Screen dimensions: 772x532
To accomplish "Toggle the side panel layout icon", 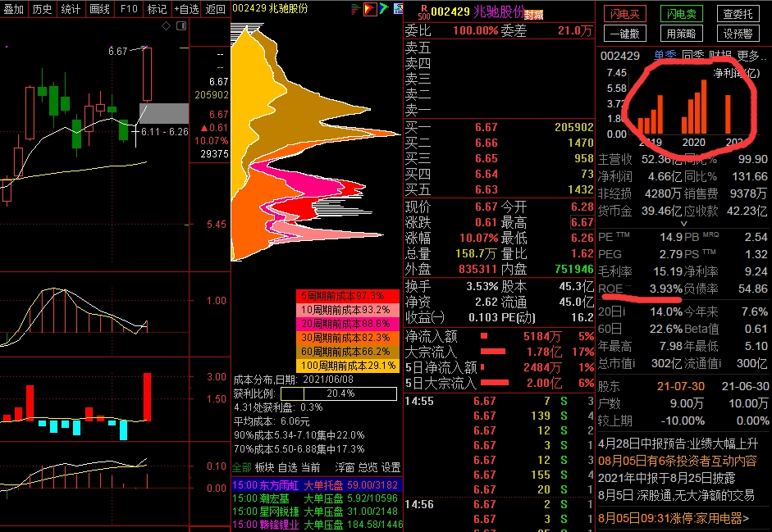I will coord(181,25).
